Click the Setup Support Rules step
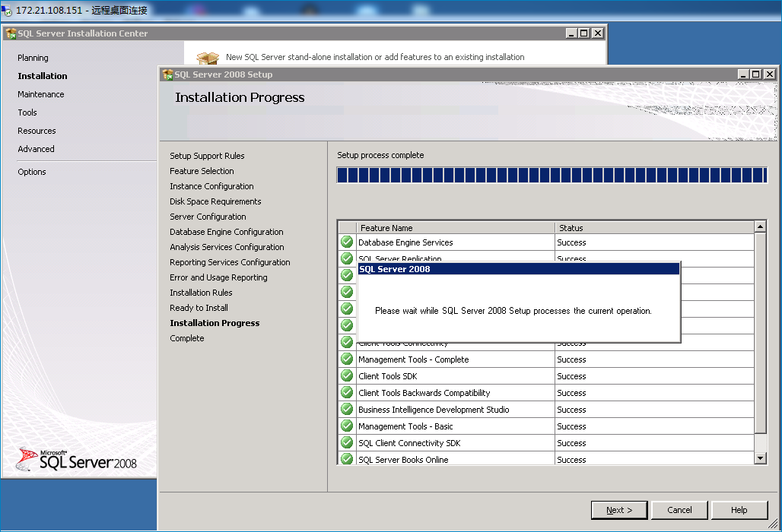Viewport: 782px width, 532px height. click(x=207, y=156)
